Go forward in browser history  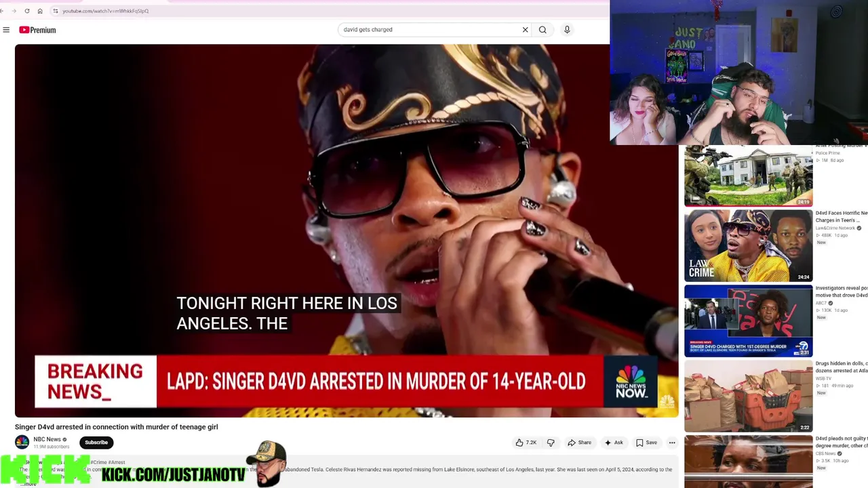coord(14,11)
